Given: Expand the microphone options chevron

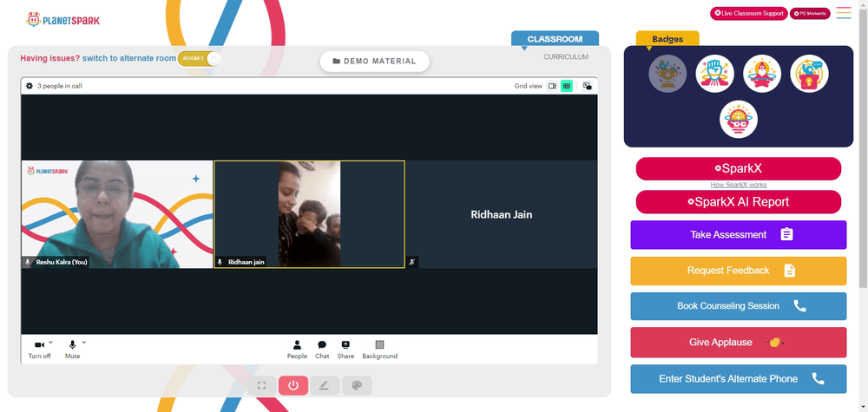Looking at the screenshot, I should point(84,342).
